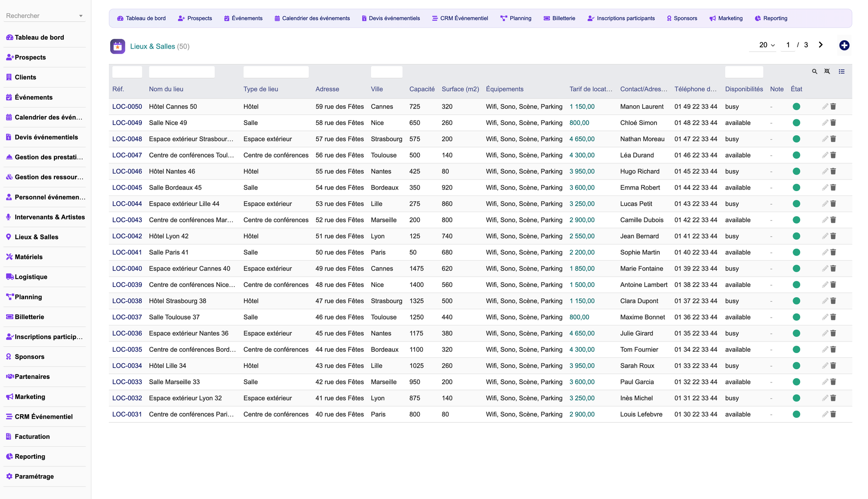Viewport: 868px width, 499px height.
Task: Delete row LOC-0050 with trash icon
Action: pyautogui.click(x=833, y=107)
